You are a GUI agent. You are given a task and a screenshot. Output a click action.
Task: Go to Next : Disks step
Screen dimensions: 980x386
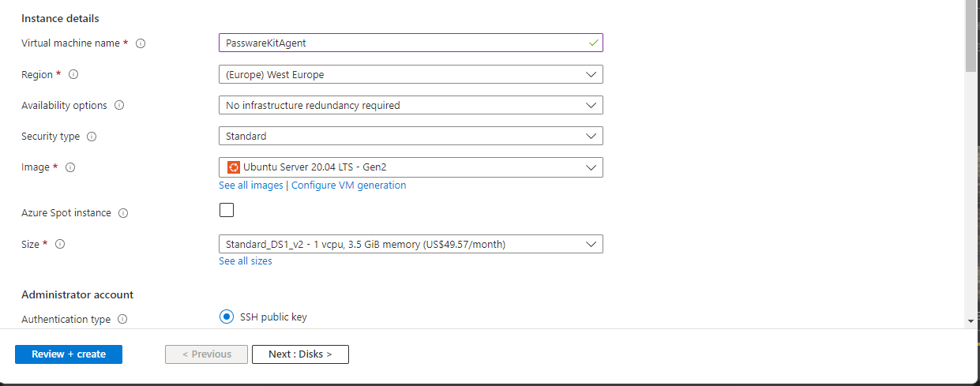(300, 354)
